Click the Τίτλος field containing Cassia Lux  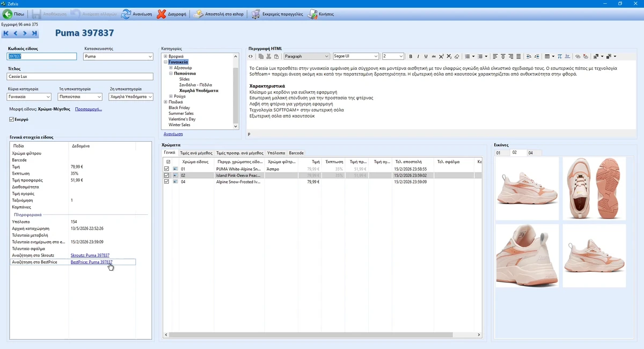[x=80, y=76]
